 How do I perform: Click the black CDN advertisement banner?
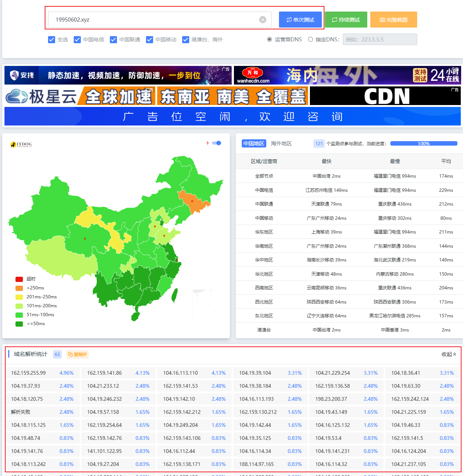pos(385,96)
